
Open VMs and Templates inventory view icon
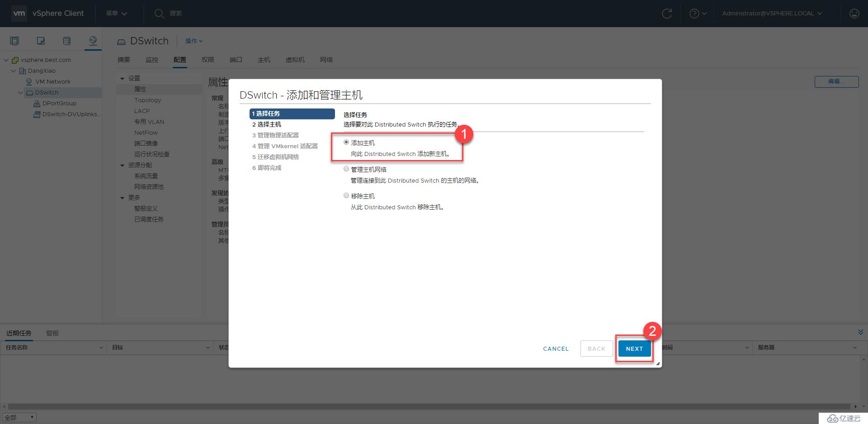[41, 41]
